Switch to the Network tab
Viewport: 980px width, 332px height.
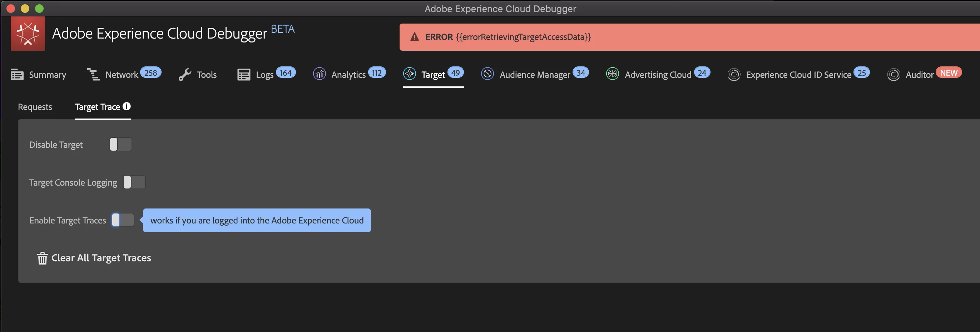124,74
